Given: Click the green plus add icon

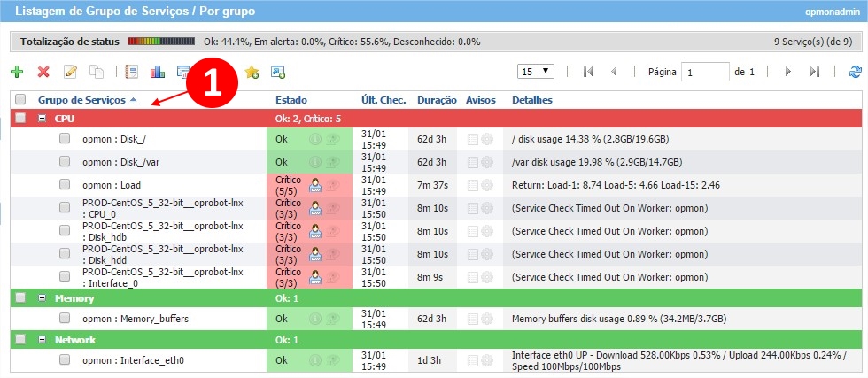Looking at the screenshot, I should tap(17, 72).
